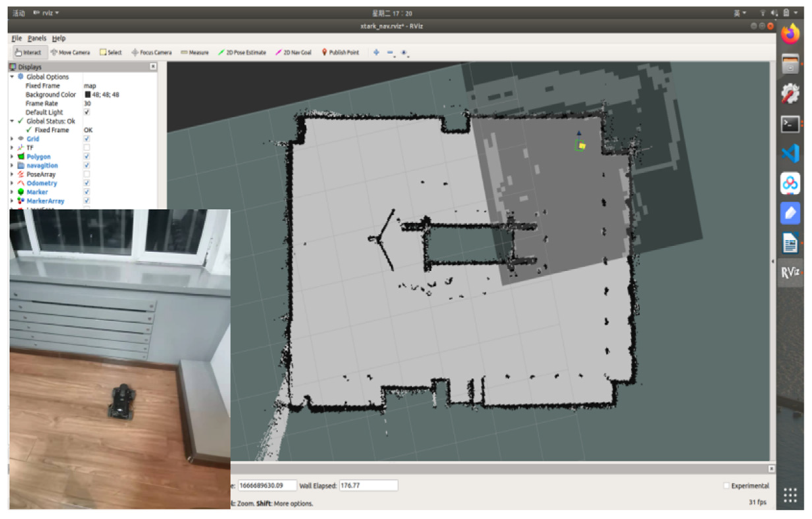The image size is (812, 519).
Task: Select the 2D Pose Estimate tool
Action: (x=242, y=52)
